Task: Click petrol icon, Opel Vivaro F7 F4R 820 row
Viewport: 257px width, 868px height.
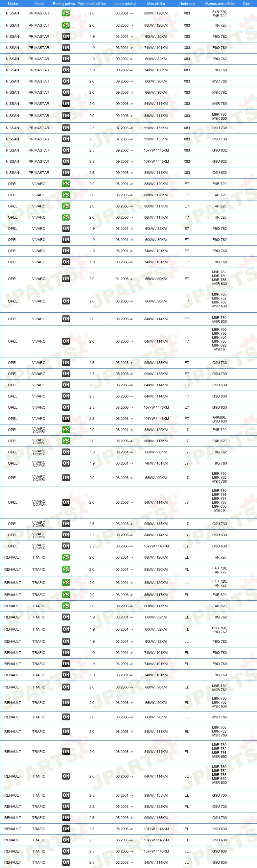Action: click(66, 217)
